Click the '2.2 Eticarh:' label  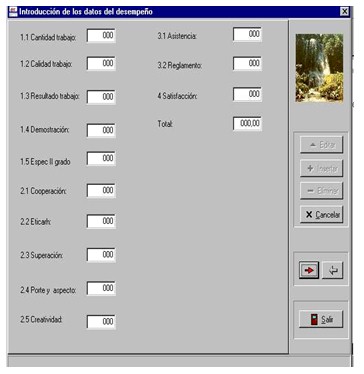(35, 222)
